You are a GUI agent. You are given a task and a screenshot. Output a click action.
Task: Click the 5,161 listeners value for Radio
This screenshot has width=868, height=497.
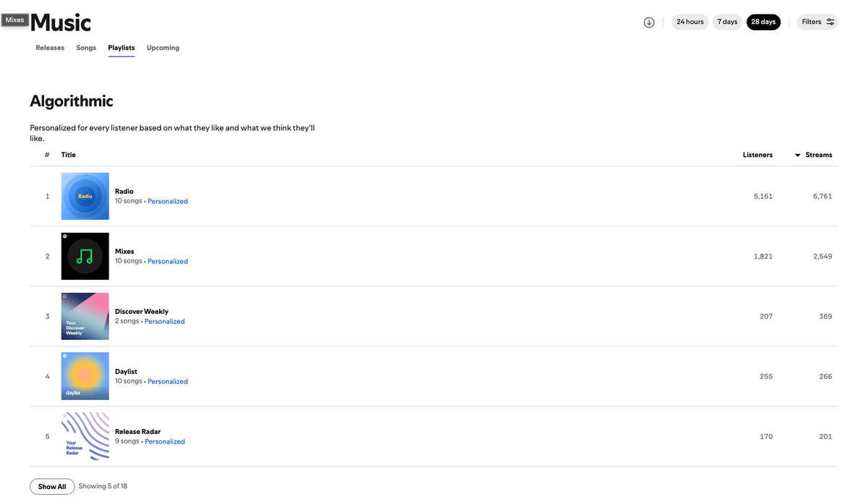763,196
